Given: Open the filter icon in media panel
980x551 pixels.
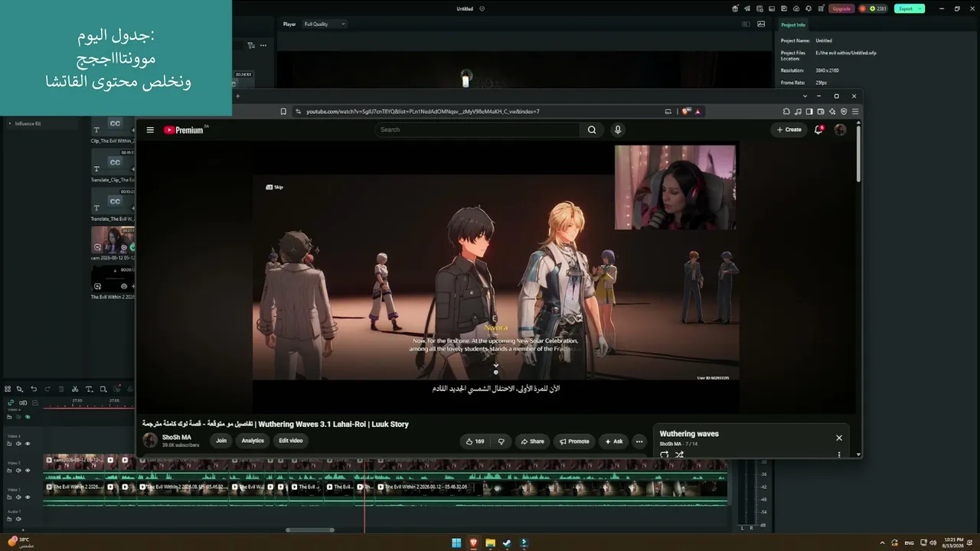Looking at the screenshot, I should pyautogui.click(x=251, y=45).
